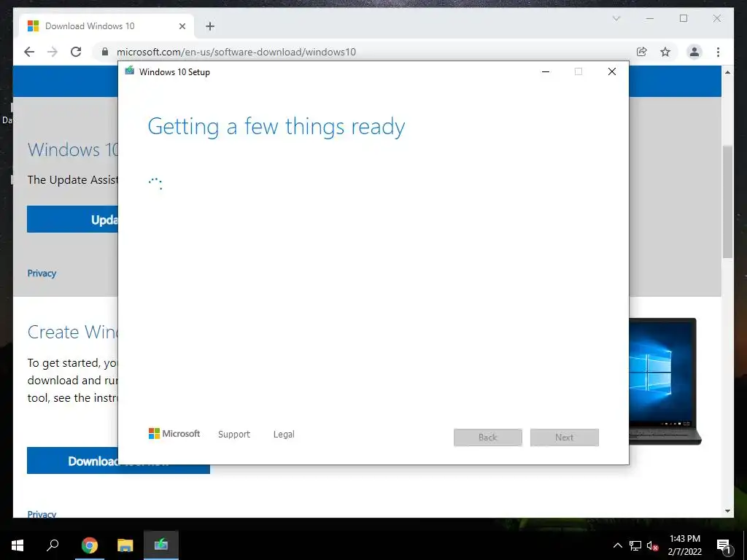Viewport: 747px width, 560px height.
Task: Open the notification center icon
Action: [724, 545]
